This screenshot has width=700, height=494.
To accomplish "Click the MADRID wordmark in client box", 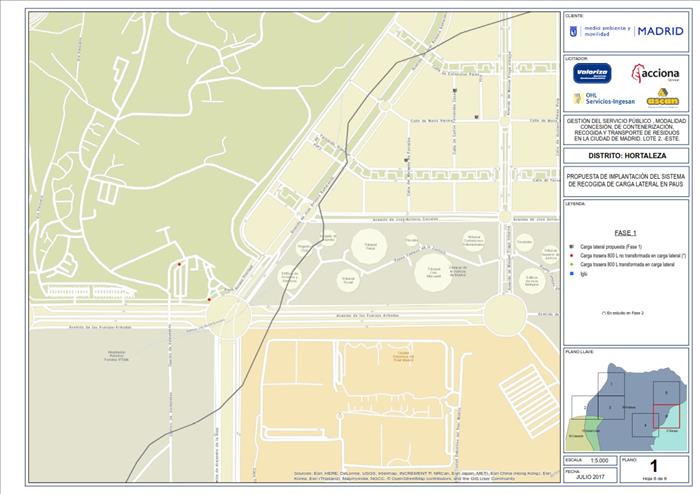I will (x=660, y=32).
